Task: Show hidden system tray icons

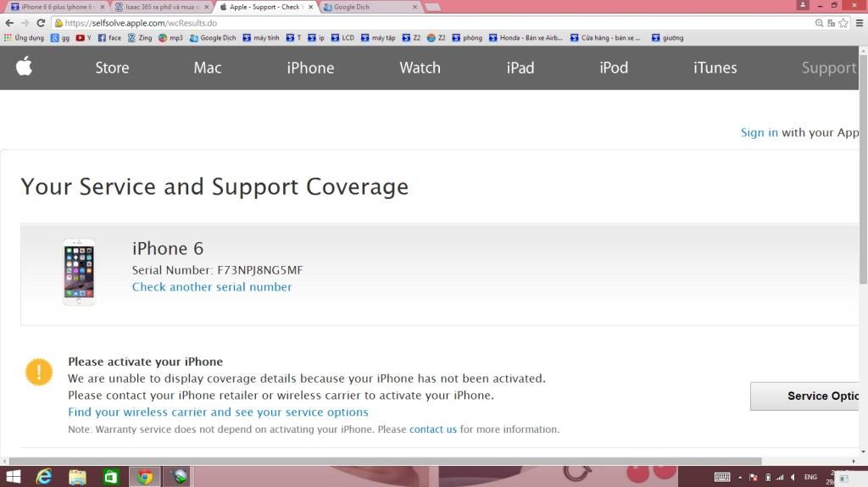Action: (x=740, y=478)
